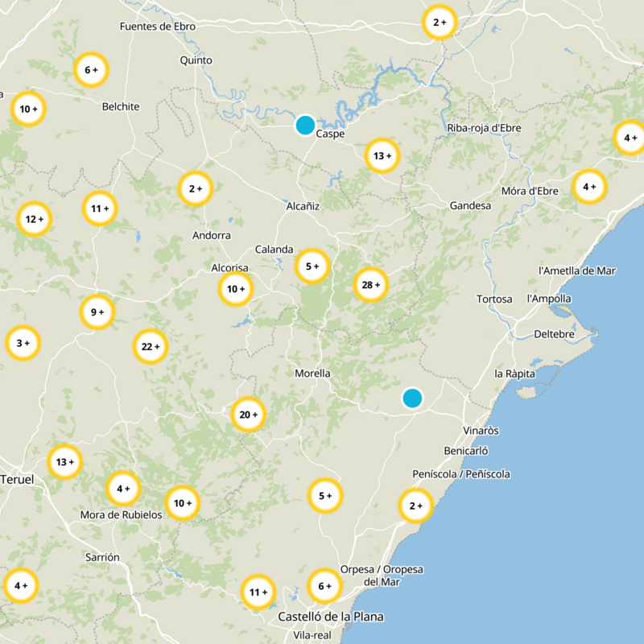
Task: Click the Deltebre label
Action: tap(554, 334)
